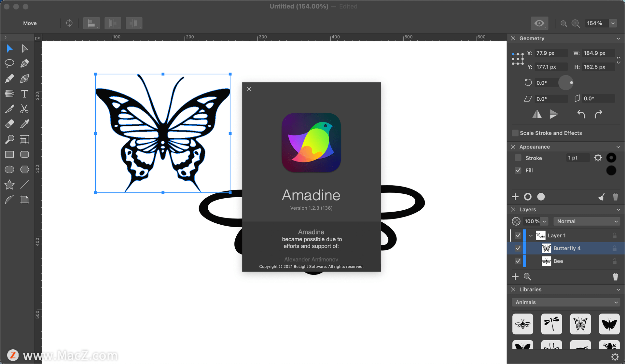Open Stroke color swatch
Viewport: 625px width, 364px height.
[x=611, y=158]
